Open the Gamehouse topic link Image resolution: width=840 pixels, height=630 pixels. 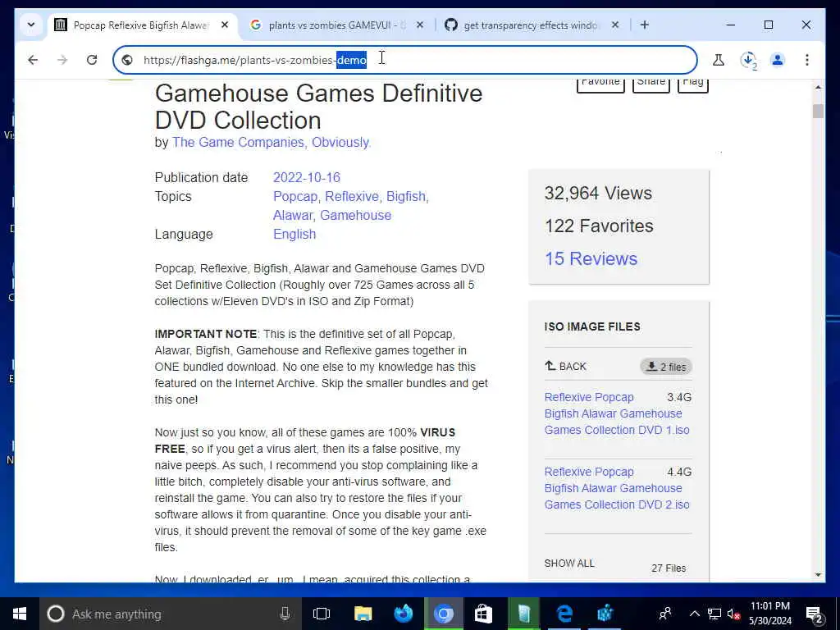click(x=356, y=216)
